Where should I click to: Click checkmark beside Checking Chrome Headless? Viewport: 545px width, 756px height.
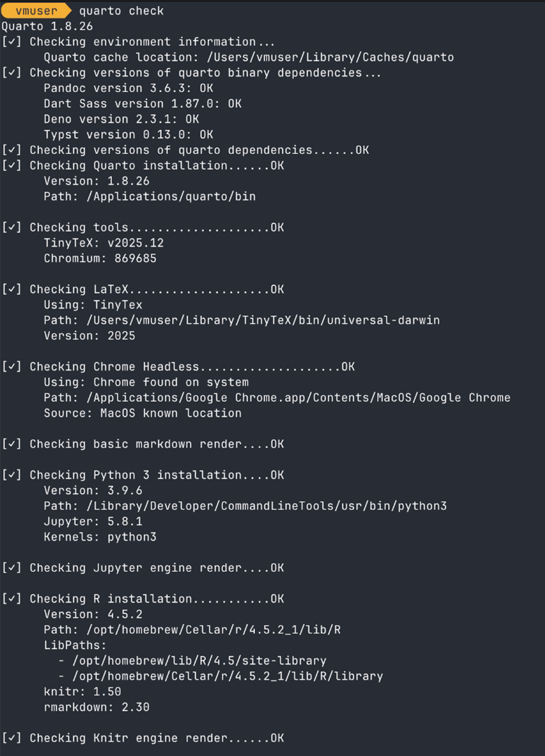tap(12, 367)
